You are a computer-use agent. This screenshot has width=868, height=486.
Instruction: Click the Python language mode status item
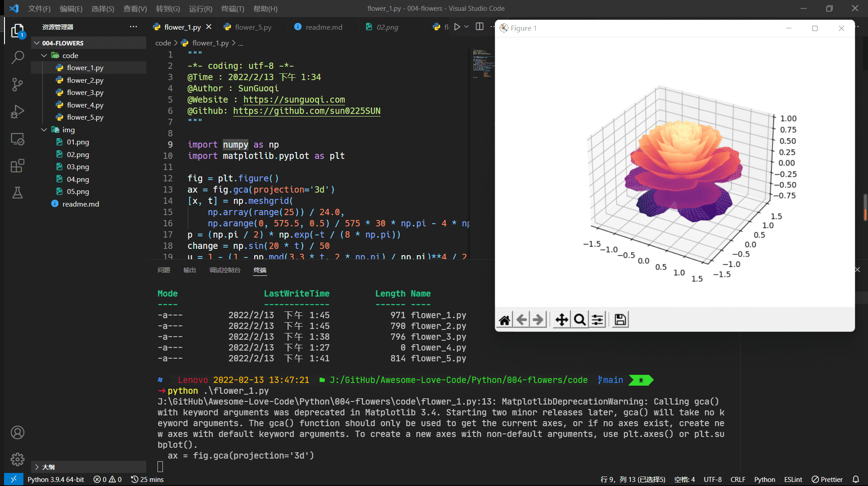coord(765,479)
